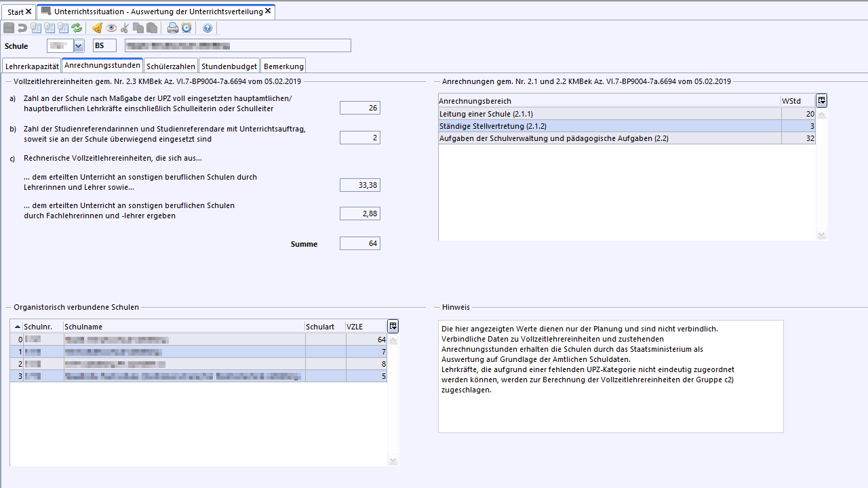The height and width of the screenshot is (488, 868).
Task: Select school row 0 with VZLE 64
Action: pyautogui.click(x=199, y=340)
